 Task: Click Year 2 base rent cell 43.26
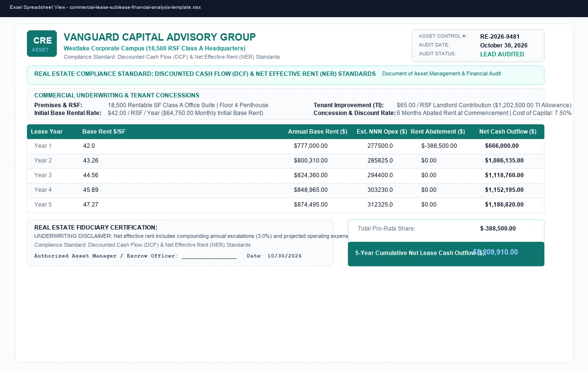(91, 161)
